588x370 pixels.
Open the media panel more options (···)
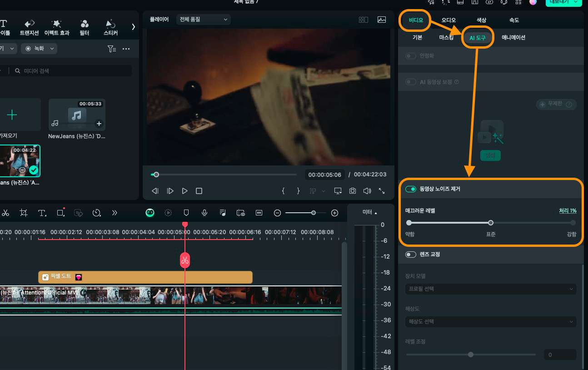(x=126, y=49)
